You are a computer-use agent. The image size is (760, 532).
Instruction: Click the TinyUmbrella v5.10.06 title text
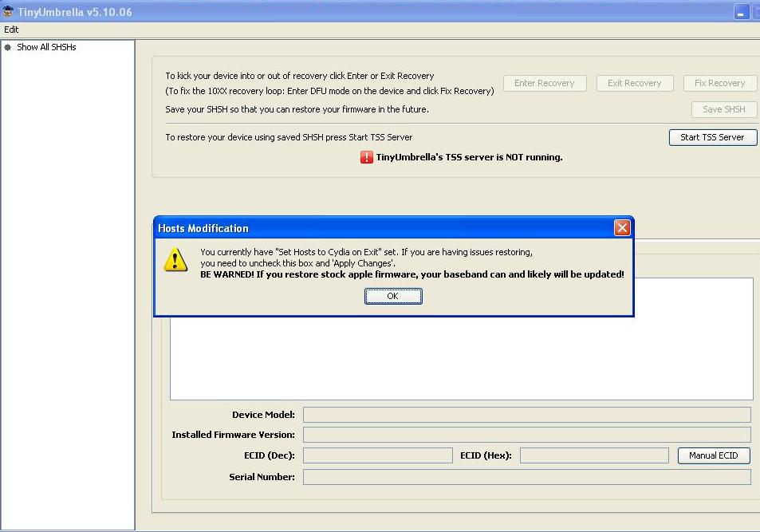tap(75, 12)
